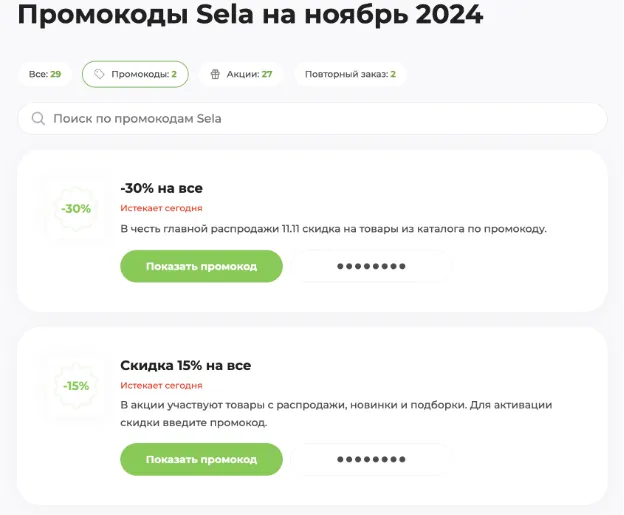The height and width of the screenshot is (515, 624).
Task: Show promo code for -30% на все
Action: point(201,266)
